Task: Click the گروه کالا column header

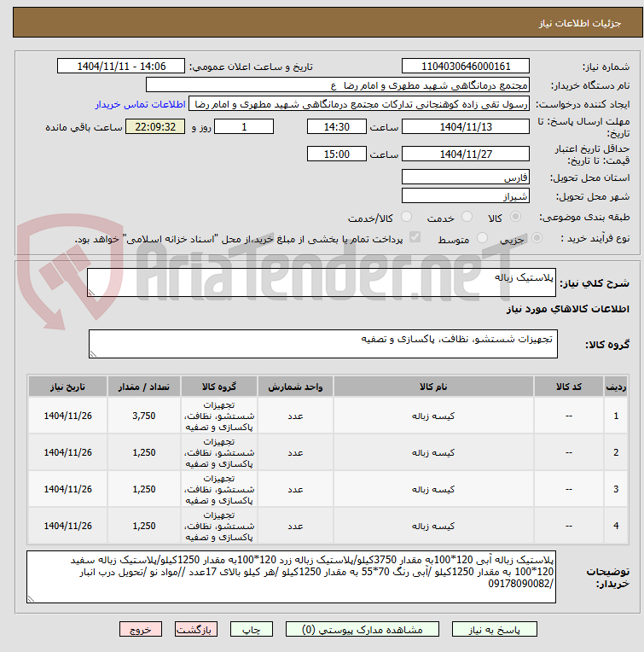Action: 219,387
